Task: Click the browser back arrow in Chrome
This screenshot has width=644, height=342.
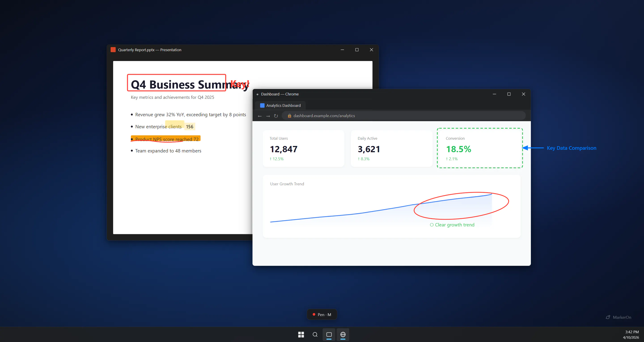Action: click(260, 116)
